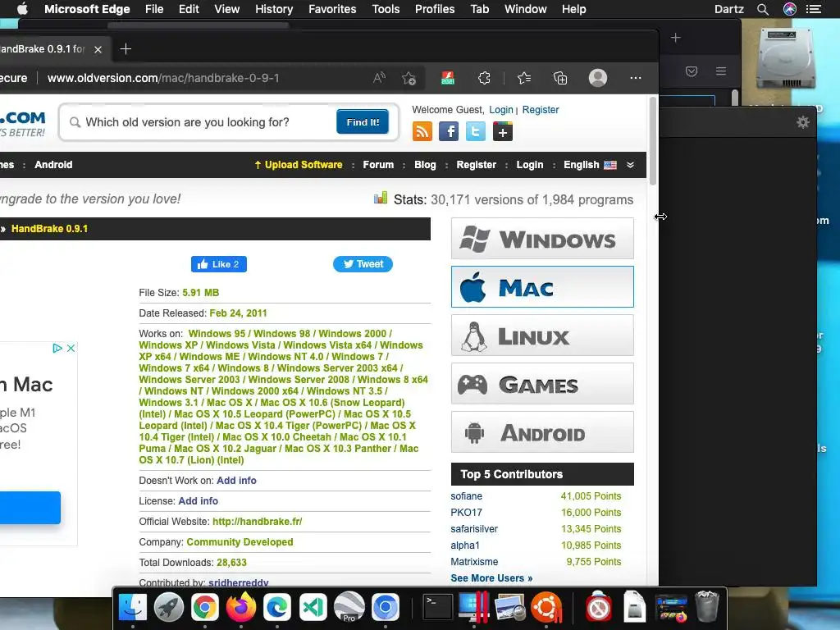
Task: Open the Favorites list icon
Action: coord(524,78)
